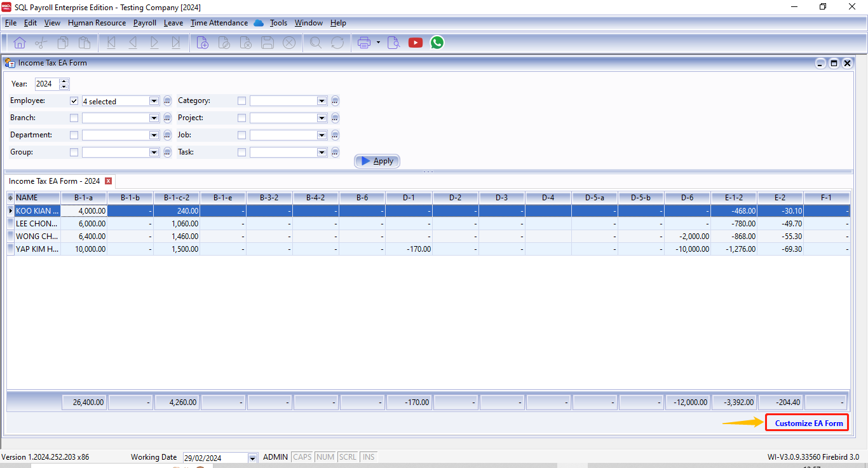Expand the Employee dropdown list
The height and width of the screenshot is (468, 868).
tap(154, 101)
